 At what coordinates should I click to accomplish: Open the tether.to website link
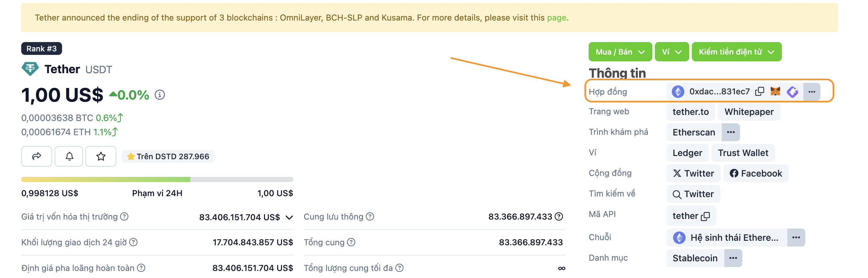691,112
